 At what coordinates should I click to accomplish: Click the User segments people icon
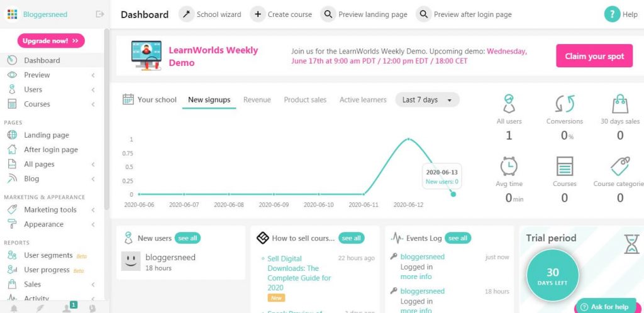pyautogui.click(x=13, y=255)
